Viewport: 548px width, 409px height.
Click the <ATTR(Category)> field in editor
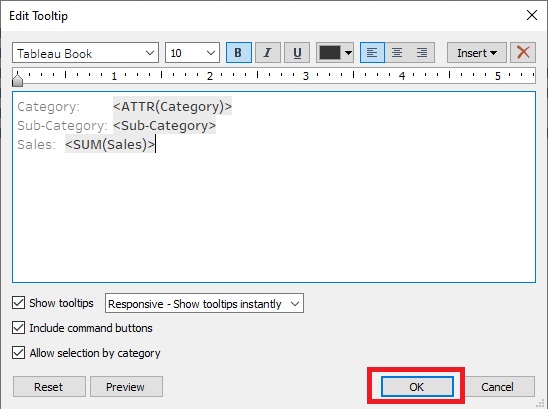click(x=172, y=106)
